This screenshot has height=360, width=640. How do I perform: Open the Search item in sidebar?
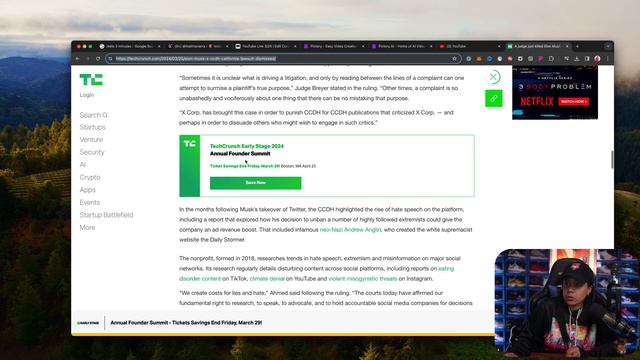[93, 115]
